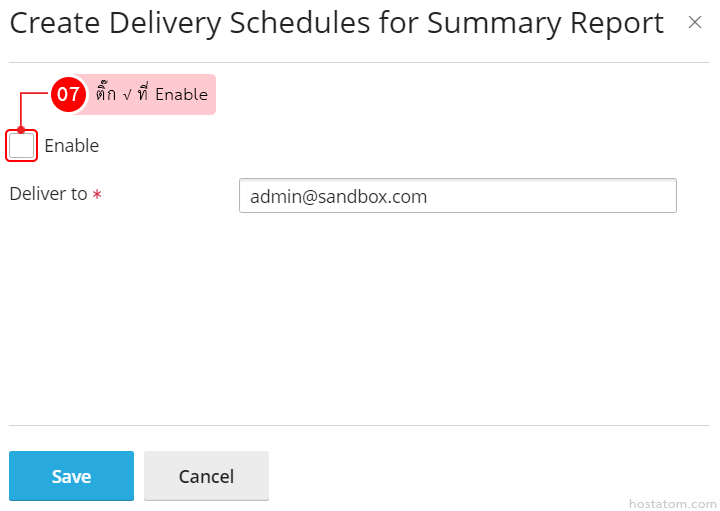Click the check mark symbol in the callout

tap(129, 94)
